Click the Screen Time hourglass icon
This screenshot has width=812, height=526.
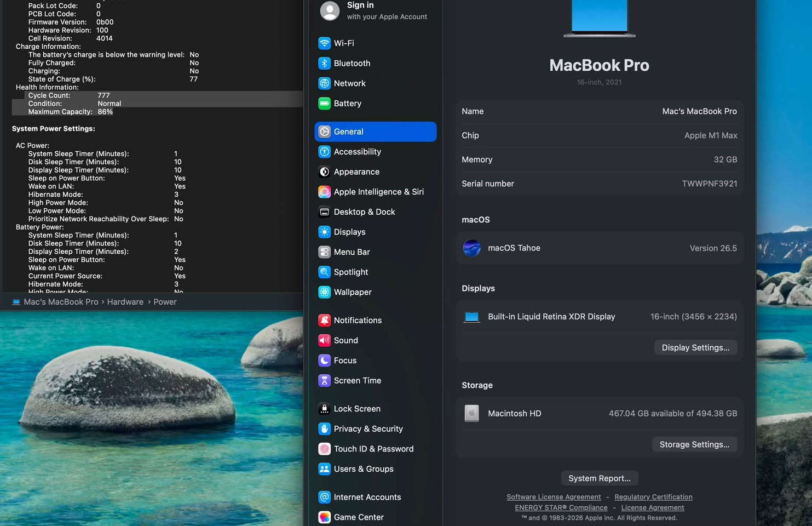pyautogui.click(x=324, y=380)
